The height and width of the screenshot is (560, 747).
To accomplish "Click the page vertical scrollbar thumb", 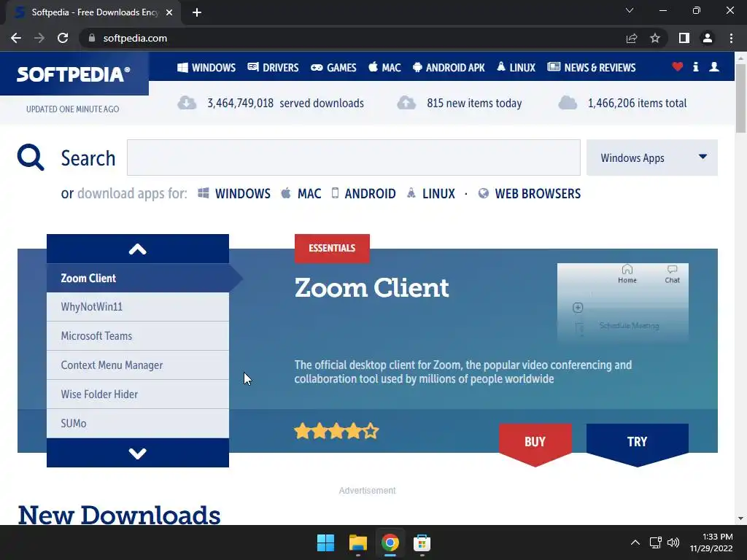I will pyautogui.click(x=741, y=98).
